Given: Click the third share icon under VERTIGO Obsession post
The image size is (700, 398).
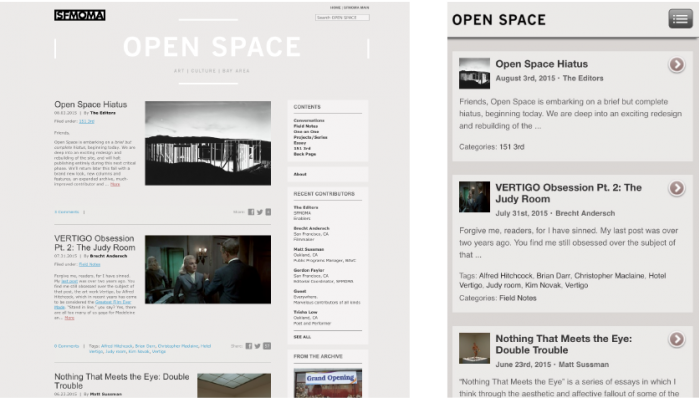Looking at the screenshot, I should pyautogui.click(x=267, y=346).
